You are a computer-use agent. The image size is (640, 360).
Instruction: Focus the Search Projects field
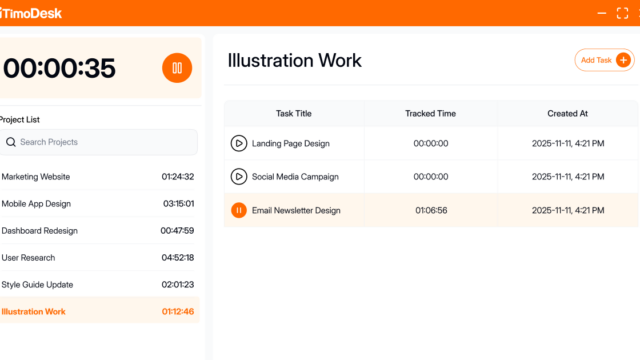(98, 142)
